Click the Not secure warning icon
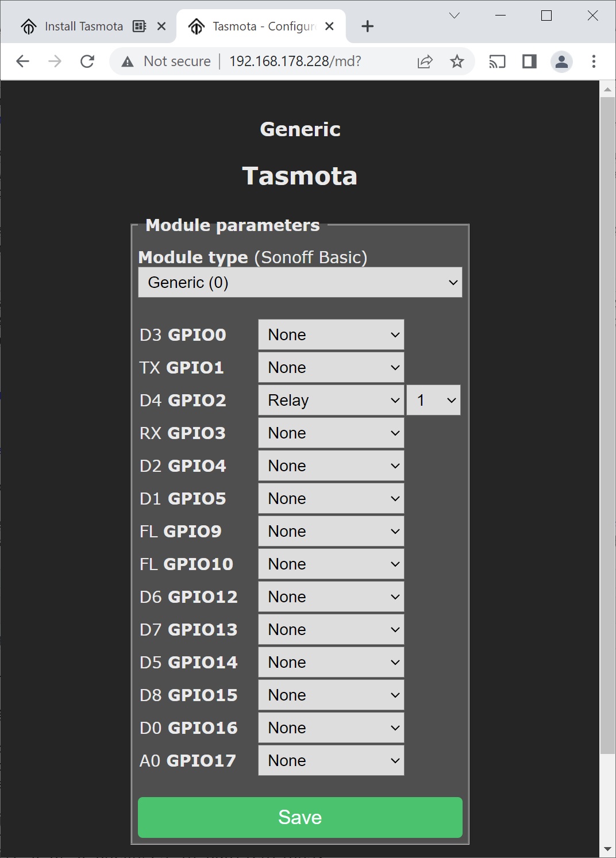616x858 pixels. (128, 61)
